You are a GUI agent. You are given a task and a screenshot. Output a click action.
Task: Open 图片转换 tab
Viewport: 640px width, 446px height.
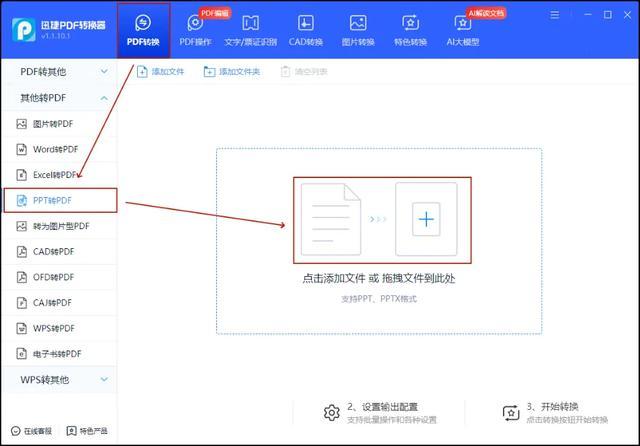pos(358,30)
